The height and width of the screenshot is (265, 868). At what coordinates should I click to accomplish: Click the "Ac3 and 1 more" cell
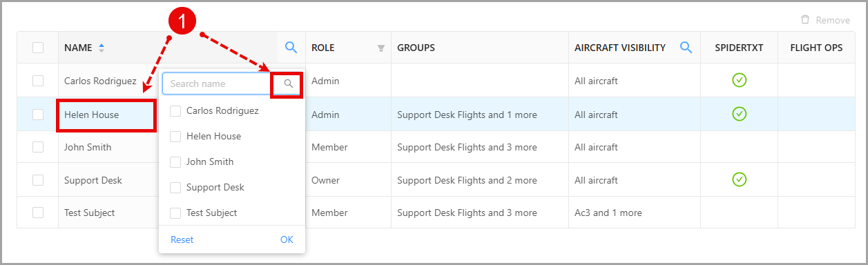coord(608,213)
